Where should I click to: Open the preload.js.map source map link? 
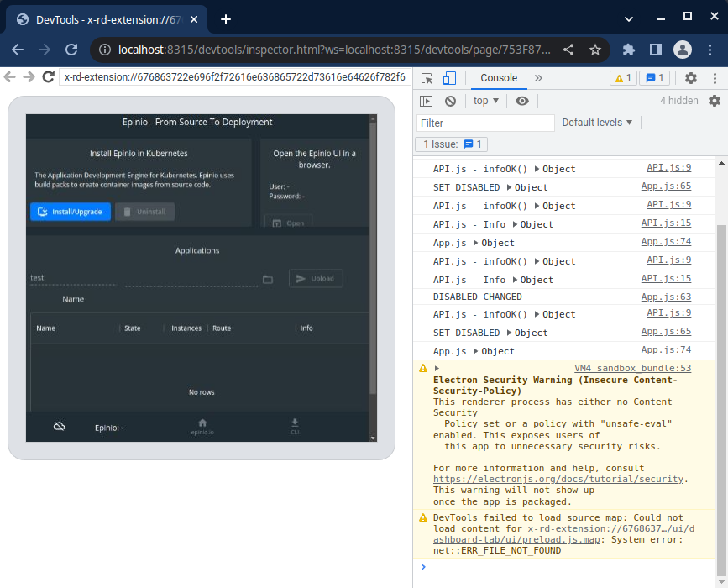(563, 534)
